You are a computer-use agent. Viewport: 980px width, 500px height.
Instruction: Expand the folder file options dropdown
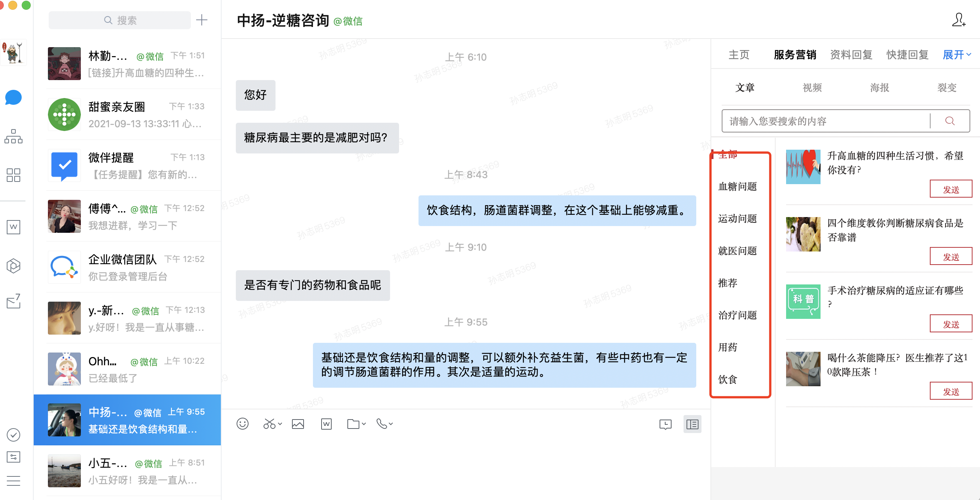click(364, 424)
